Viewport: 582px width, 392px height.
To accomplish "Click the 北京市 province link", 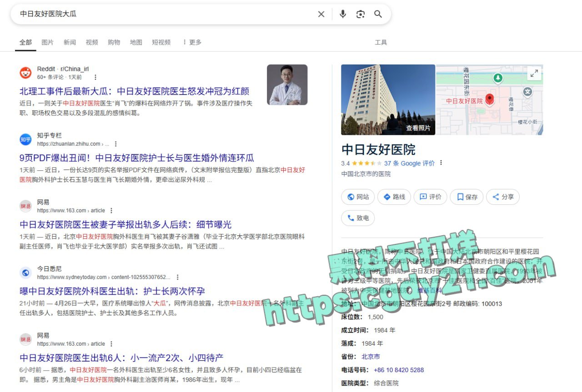I will (371, 357).
